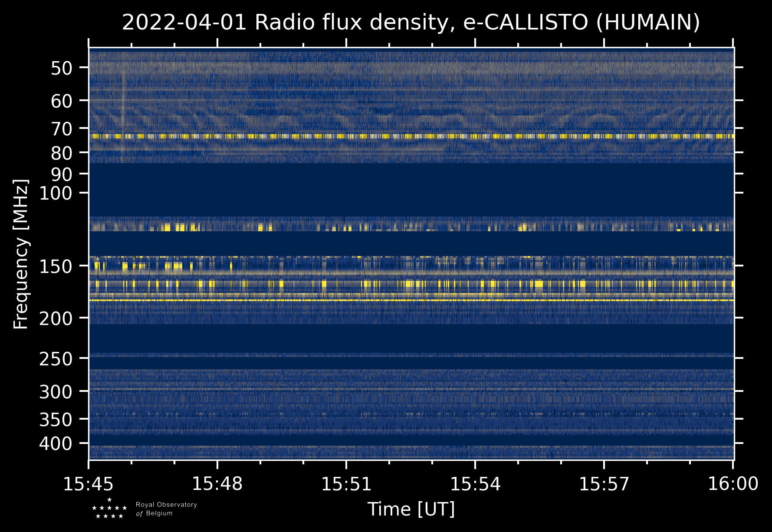Click the plot title at the top
This screenshot has height=532, width=772.
click(x=411, y=23)
